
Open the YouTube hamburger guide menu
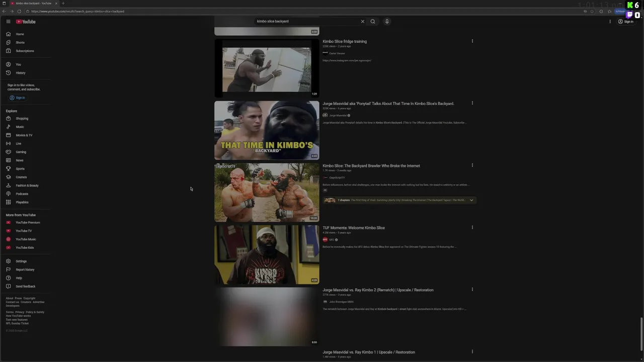click(x=8, y=22)
